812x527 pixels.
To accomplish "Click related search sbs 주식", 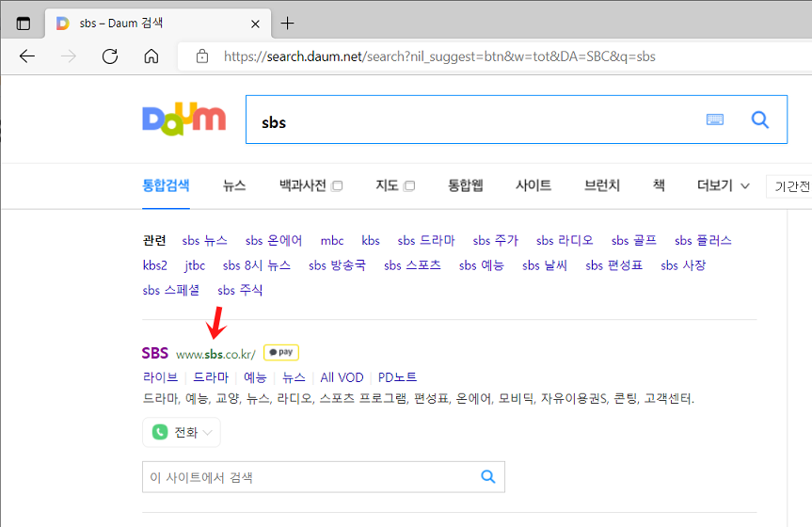I will (240, 290).
